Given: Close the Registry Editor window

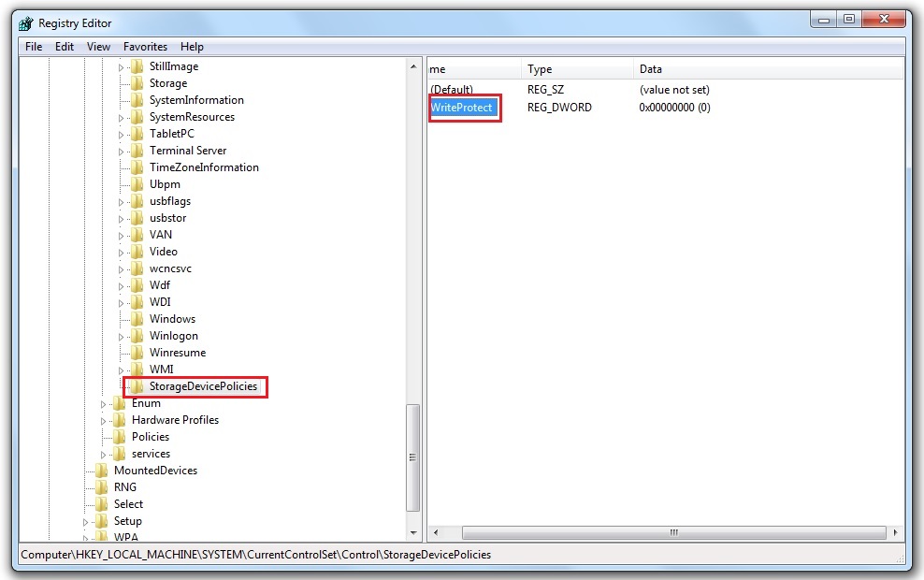Looking at the screenshot, I should [884, 20].
